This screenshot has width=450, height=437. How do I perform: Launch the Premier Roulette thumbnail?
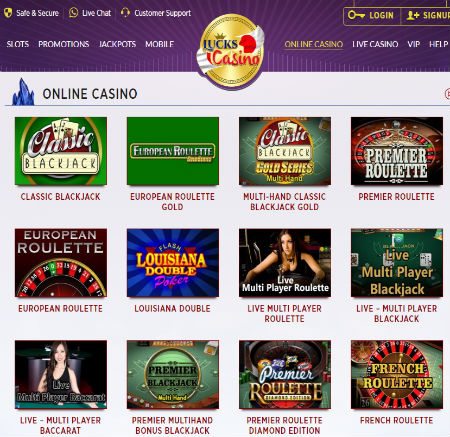tap(397, 151)
